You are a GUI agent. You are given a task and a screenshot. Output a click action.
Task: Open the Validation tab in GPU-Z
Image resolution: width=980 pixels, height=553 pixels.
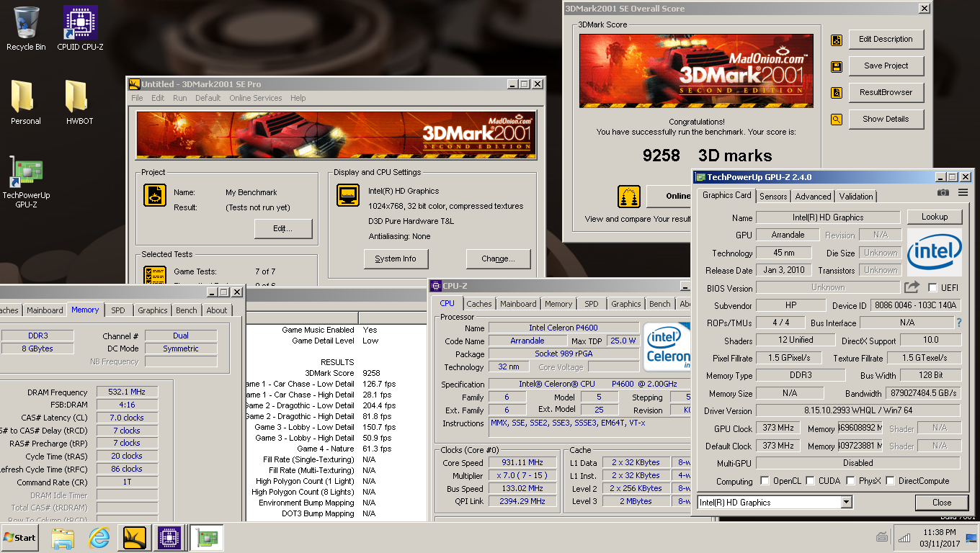[x=856, y=196]
